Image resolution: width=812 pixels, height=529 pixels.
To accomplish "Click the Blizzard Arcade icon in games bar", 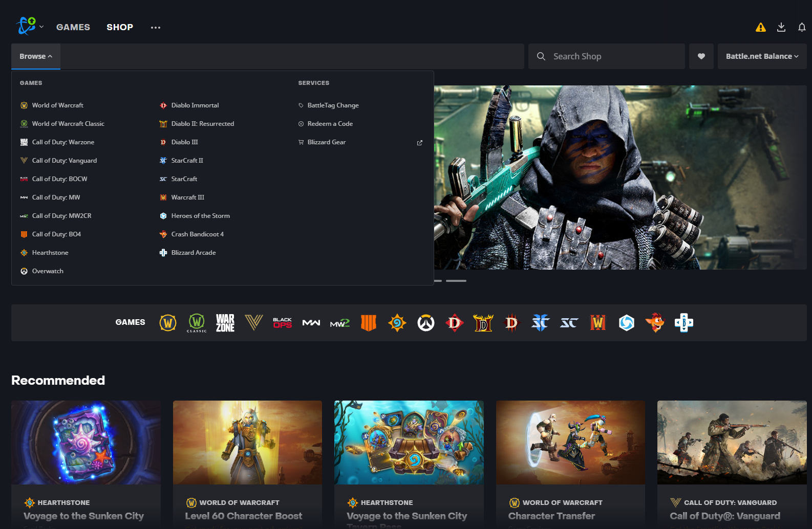I will [684, 323].
